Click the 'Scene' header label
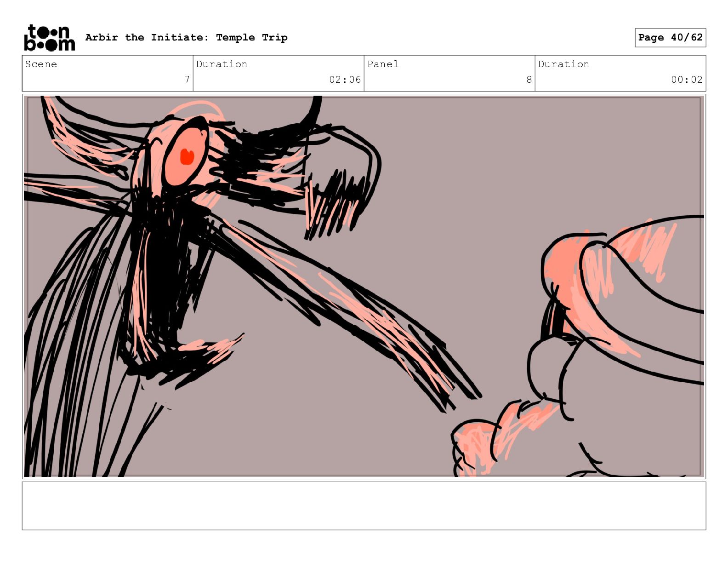The height and width of the screenshot is (563, 728). (41, 64)
